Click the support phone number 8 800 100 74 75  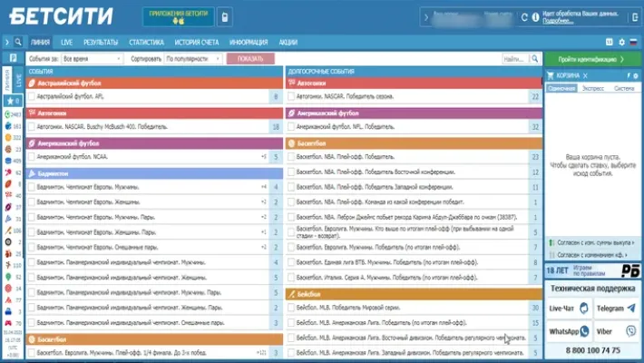(592, 350)
